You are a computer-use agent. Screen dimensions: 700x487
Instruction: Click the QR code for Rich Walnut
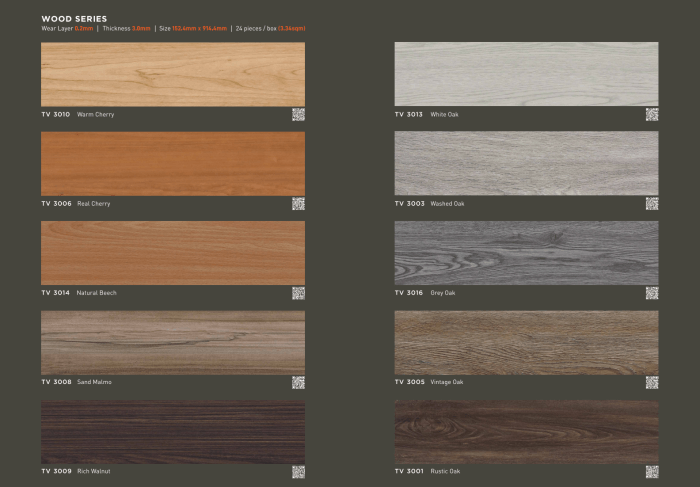(298, 471)
